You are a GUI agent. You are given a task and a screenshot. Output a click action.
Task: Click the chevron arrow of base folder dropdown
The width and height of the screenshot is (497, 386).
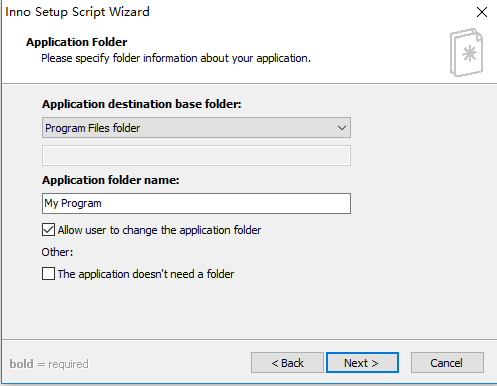tap(342, 128)
